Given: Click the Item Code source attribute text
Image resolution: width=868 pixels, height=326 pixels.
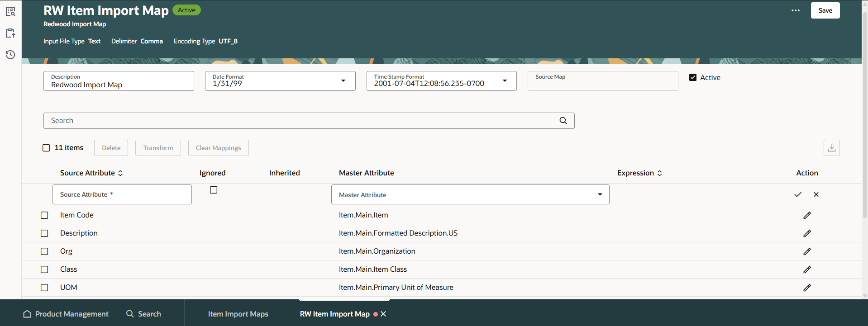Looking at the screenshot, I should click(77, 215).
